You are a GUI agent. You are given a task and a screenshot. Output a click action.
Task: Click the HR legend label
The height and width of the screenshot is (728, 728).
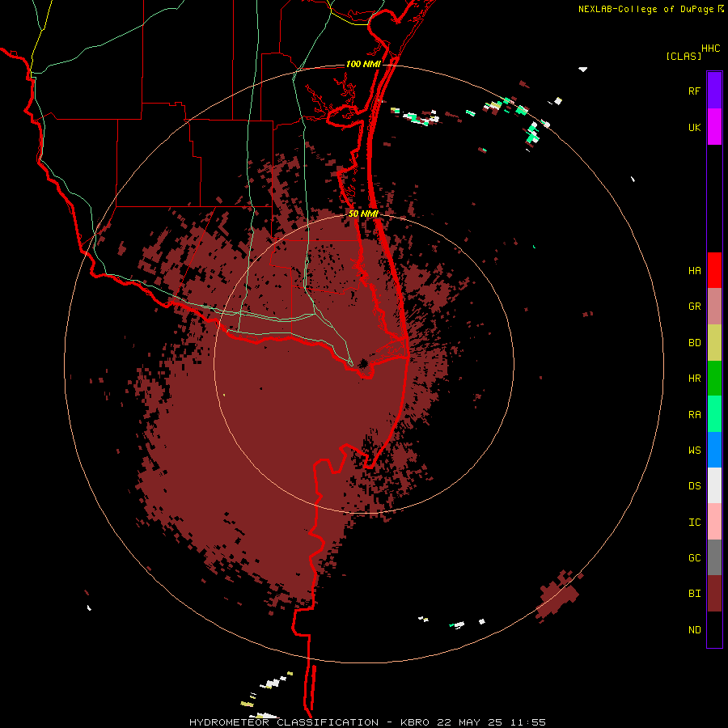click(x=694, y=379)
